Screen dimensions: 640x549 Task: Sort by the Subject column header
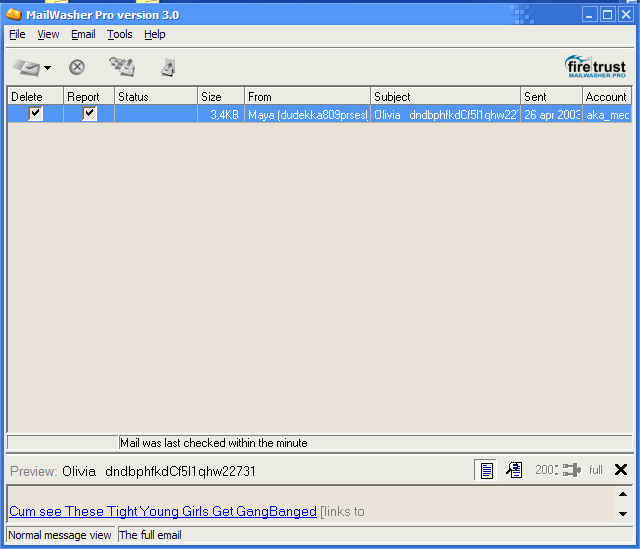445,97
